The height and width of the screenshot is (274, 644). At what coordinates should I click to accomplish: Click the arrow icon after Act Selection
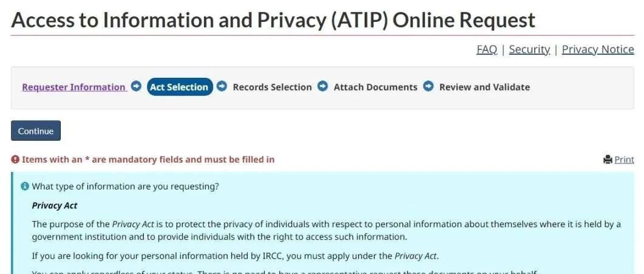(x=222, y=87)
